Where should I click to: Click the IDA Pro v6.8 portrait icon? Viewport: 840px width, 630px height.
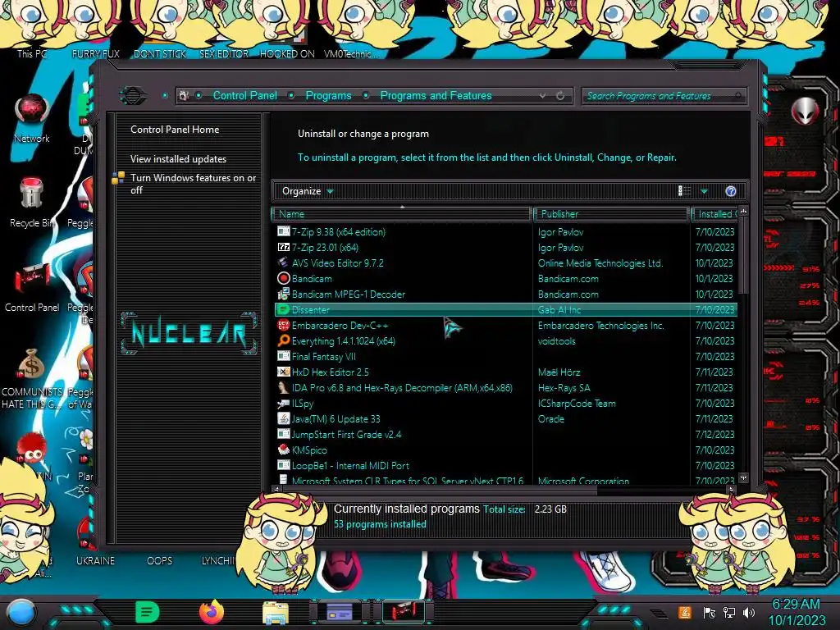[283, 387]
